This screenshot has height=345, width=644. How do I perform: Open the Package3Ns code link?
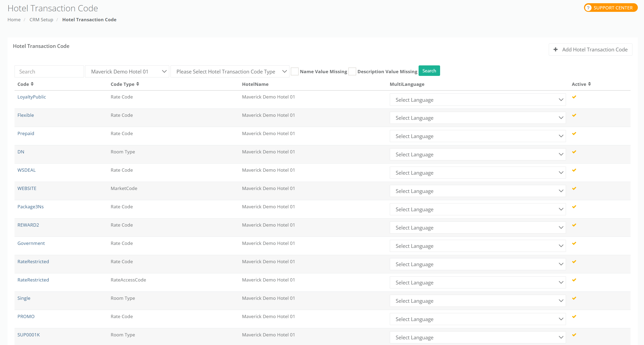pos(31,207)
